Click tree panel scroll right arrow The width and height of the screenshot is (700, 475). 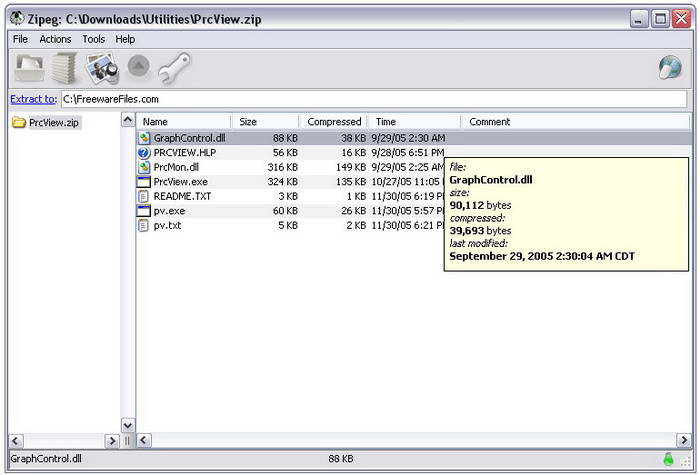coord(112,441)
